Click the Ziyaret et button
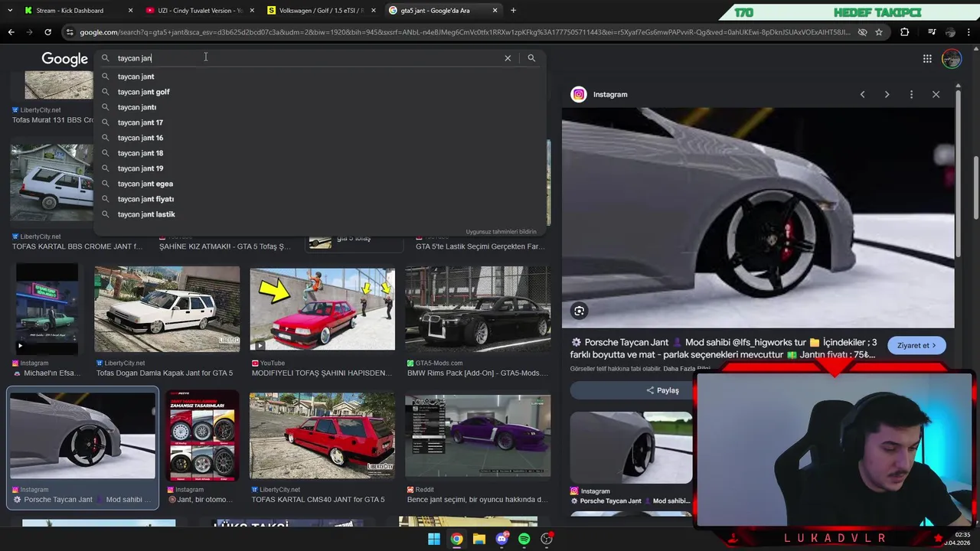The image size is (980, 551). [916, 345]
